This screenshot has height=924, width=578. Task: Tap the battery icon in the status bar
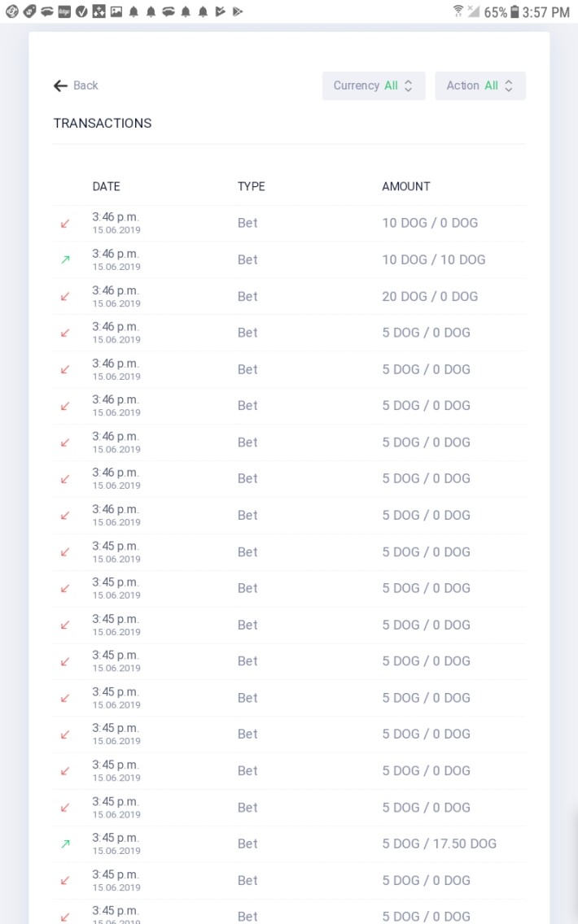(x=515, y=11)
